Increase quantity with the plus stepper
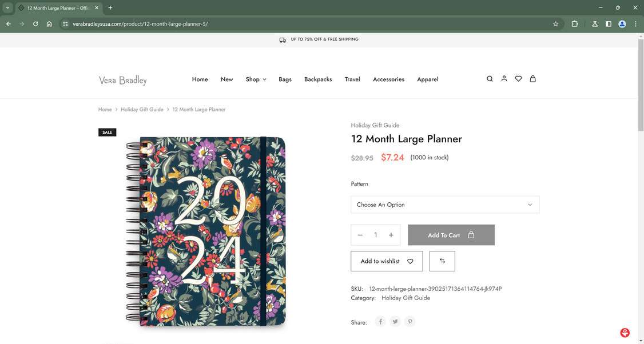The height and width of the screenshot is (344, 644). tap(391, 234)
